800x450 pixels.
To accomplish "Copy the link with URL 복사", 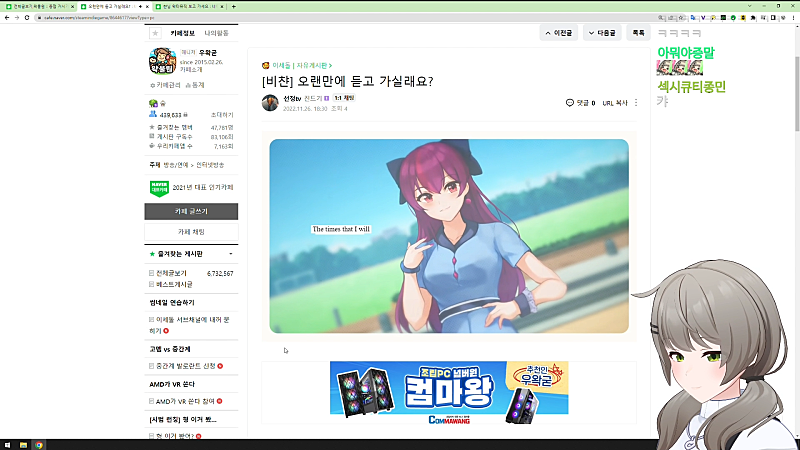I will click(615, 103).
